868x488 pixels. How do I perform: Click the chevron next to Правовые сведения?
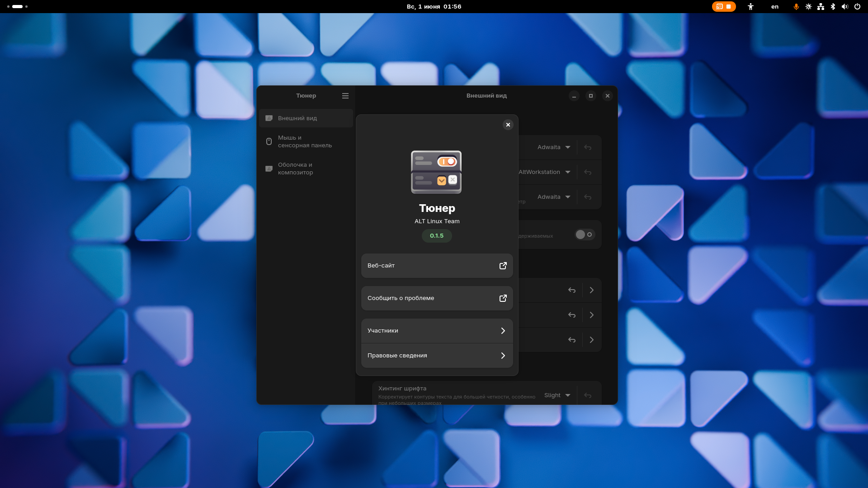click(x=503, y=356)
